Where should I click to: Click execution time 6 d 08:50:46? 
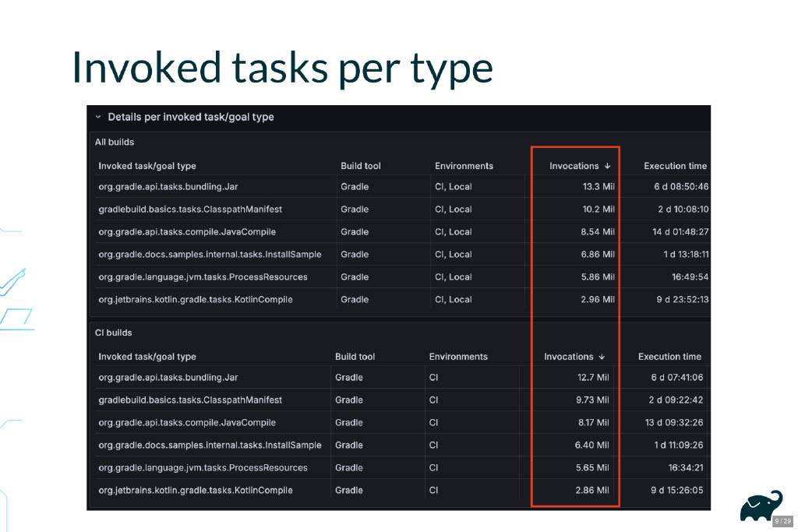[681, 187]
